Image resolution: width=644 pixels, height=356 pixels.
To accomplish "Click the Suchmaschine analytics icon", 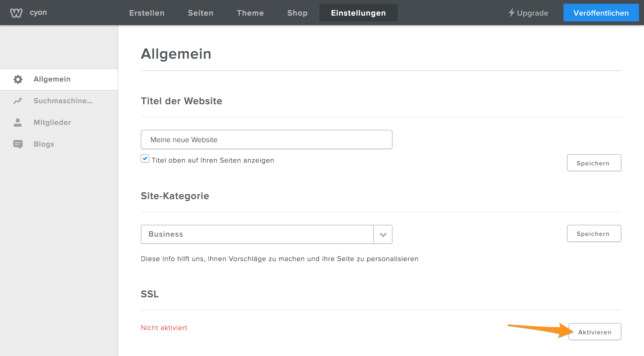I will 18,101.
